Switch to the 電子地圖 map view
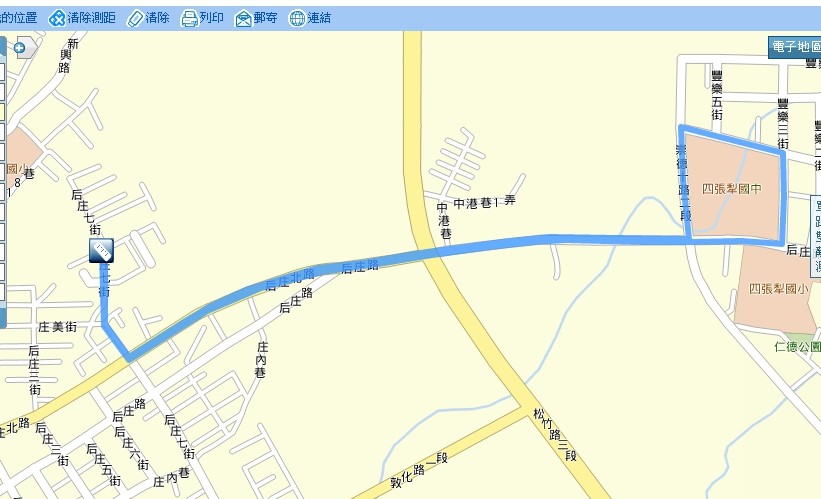Screen dimensions: 821x499 [794, 47]
